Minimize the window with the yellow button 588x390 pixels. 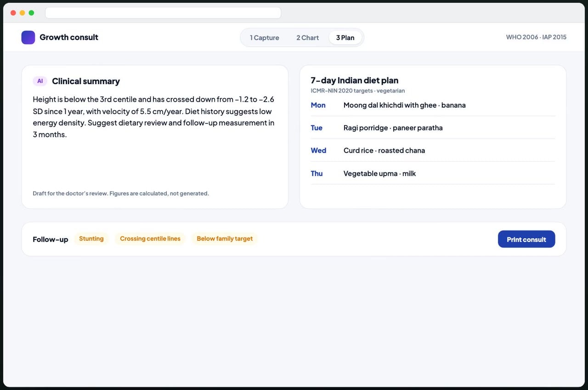tap(22, 13)
